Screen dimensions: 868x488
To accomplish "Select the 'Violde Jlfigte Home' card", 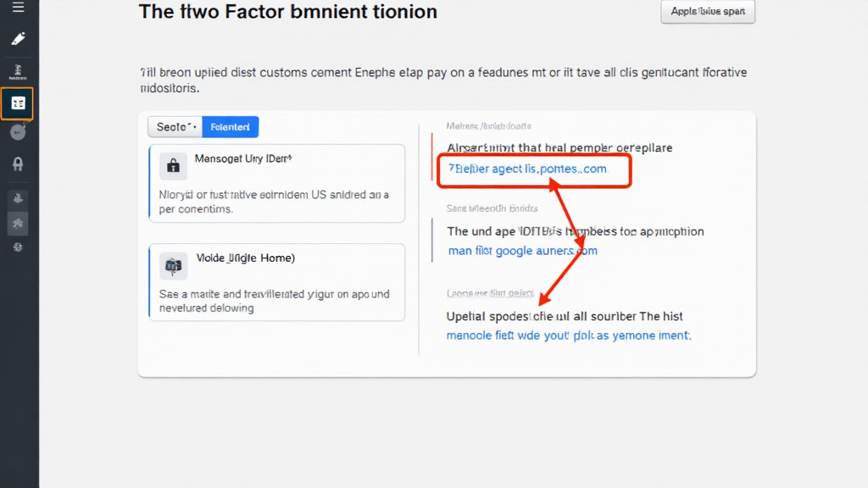I will (277, 283).
